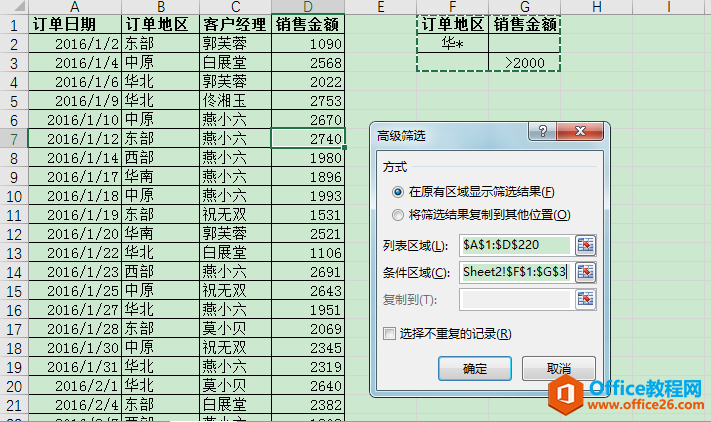This screenshot has height=422, width=711.
Task: Click the cell with value 2345
Action: [308, 348]
